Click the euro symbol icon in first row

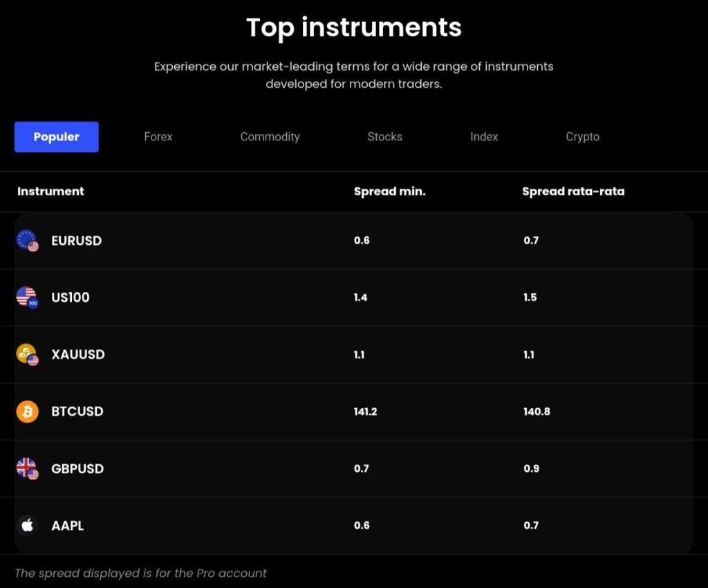pos(28,241)
